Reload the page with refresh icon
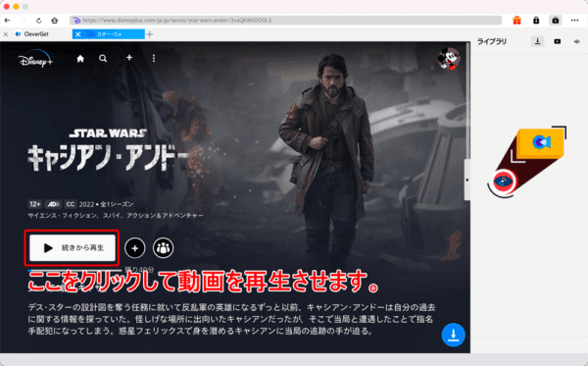The height and width of the screenshot is (366, 588). [38, 21]
